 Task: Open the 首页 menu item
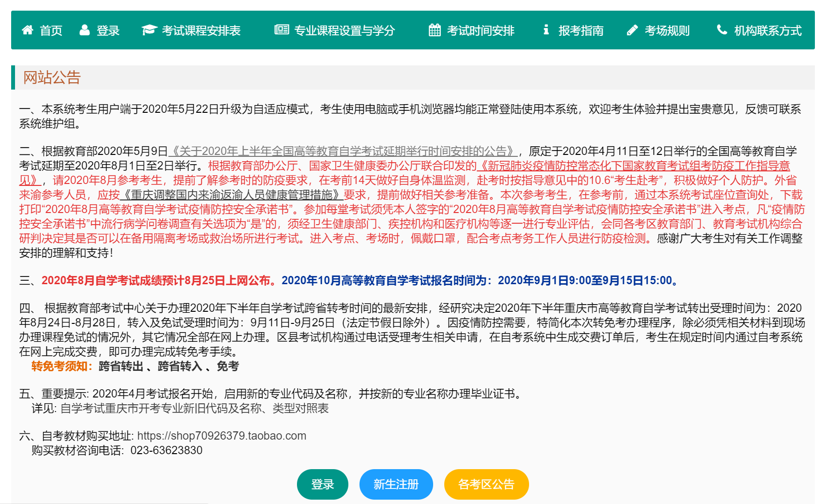point(51,30)
